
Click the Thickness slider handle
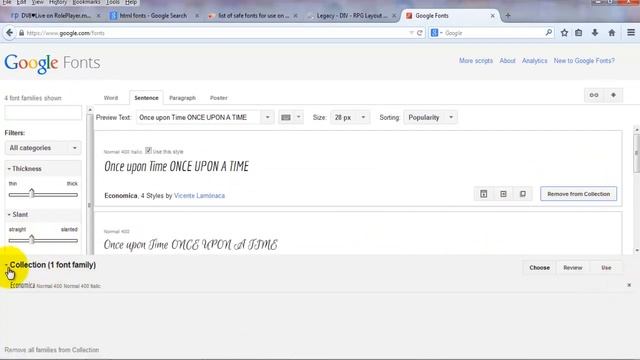pyautogui.click(x=32, y=193)
